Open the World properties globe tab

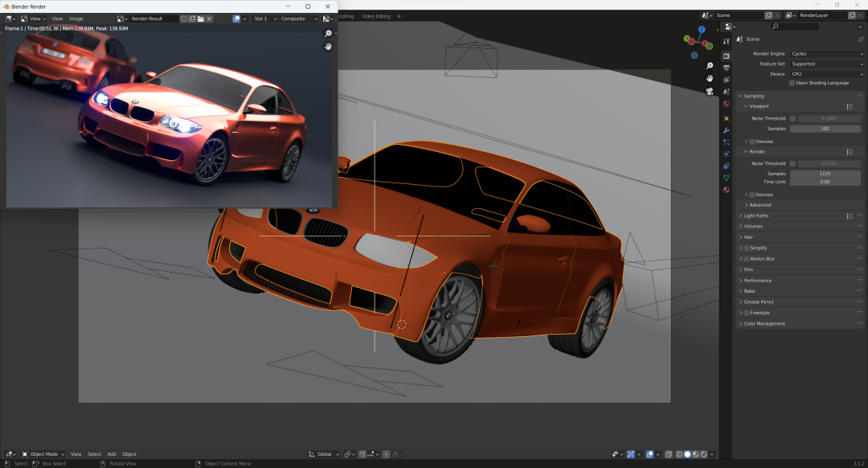(727, 104)
